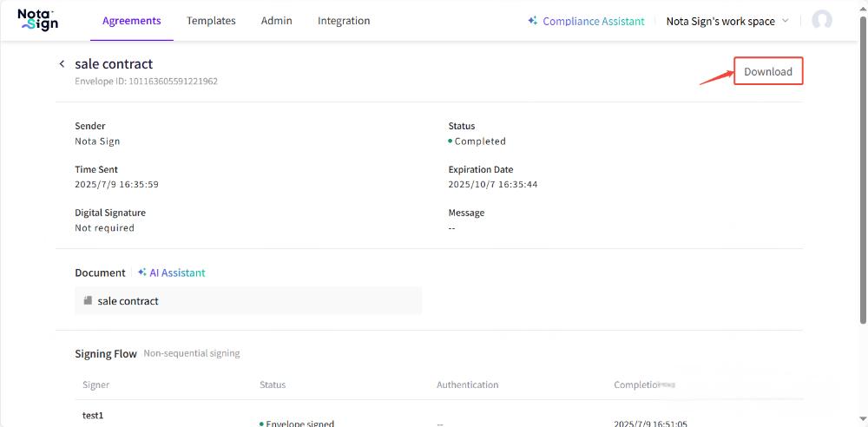Open the Compliance Assistant link
Image resolution: width=868 pixels, height=427 pixels.
(x=594, y=21)
